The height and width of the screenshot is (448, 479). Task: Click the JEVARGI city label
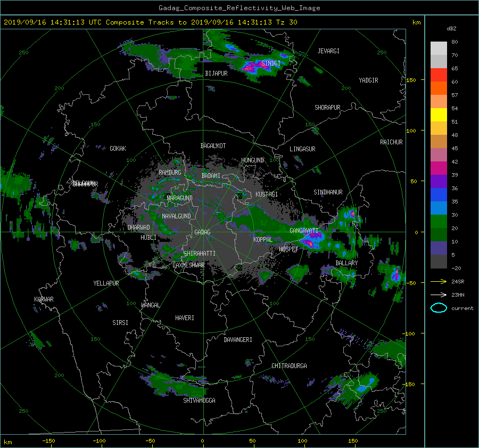pos(328,51)
